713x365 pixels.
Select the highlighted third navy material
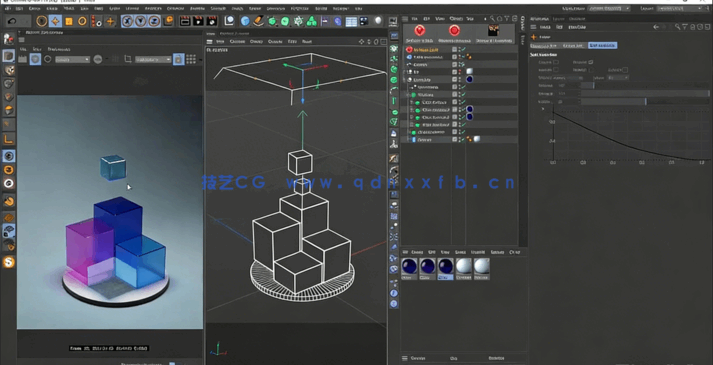[445, 269]
